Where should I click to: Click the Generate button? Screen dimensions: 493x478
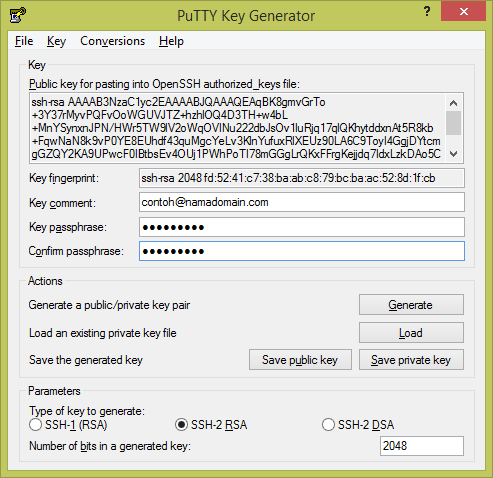point(411,305)
